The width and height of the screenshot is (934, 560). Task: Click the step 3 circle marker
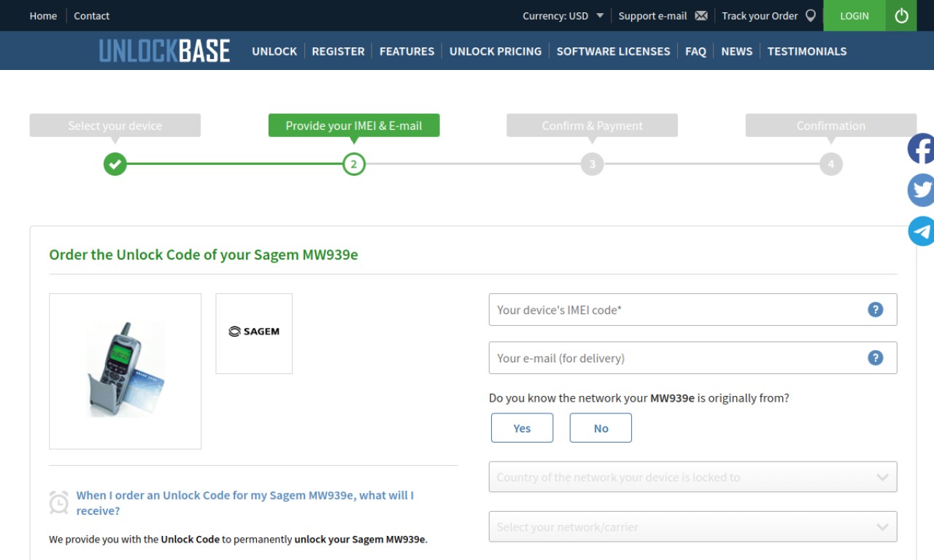tap(593, 164)
